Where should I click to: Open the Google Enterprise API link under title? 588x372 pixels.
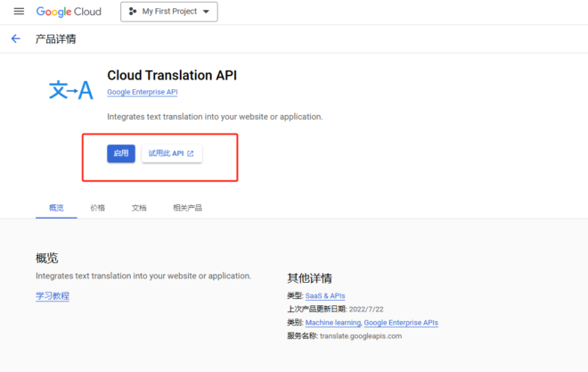click(x=143, y=92)
